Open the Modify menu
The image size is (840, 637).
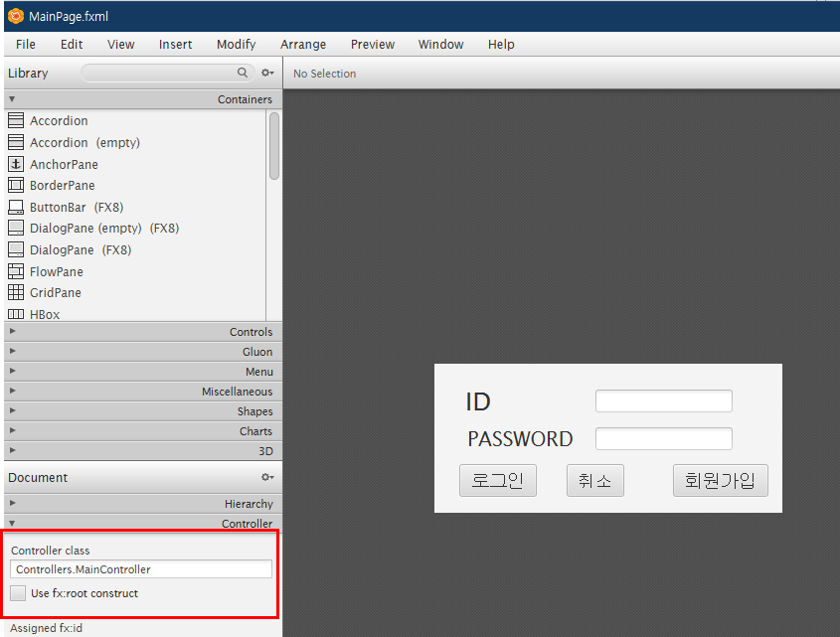pyautogui.click(x=237, y=45)
